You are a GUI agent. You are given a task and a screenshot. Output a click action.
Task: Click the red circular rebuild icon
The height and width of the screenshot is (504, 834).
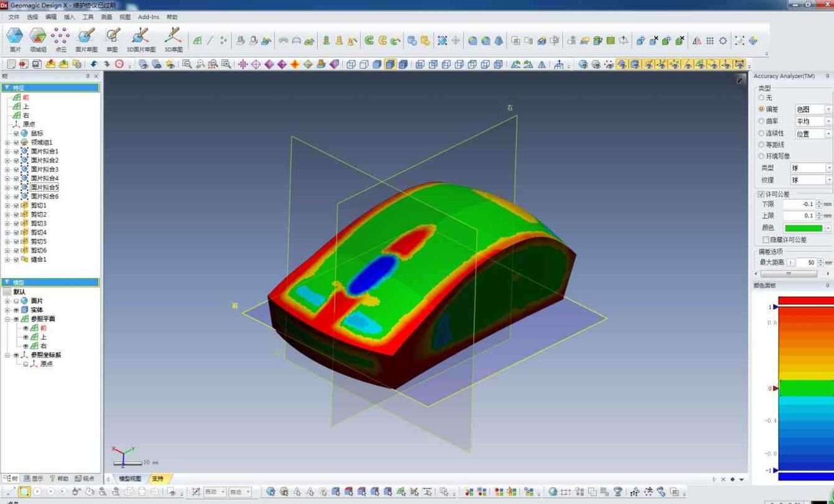tap(119, 64)
